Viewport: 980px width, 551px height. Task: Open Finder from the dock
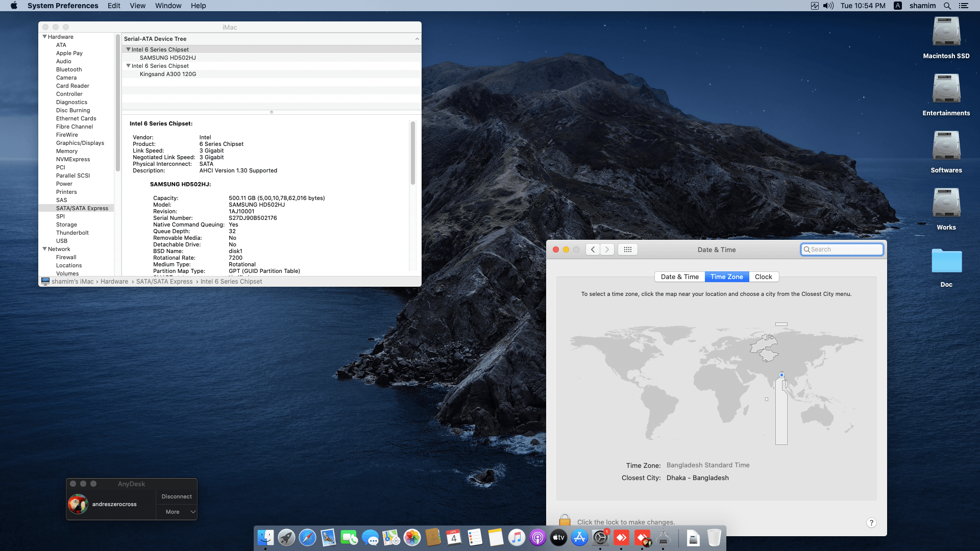(265, 537)
